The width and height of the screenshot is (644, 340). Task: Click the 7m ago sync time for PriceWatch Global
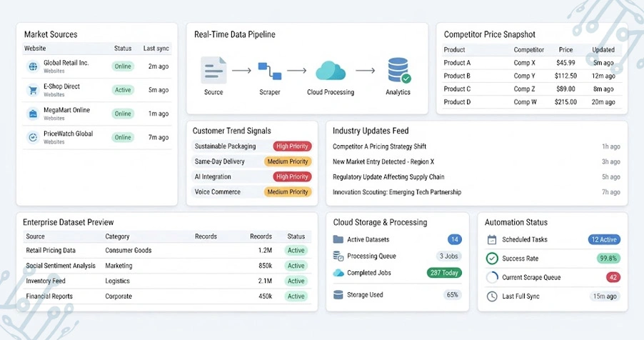(x=159, y=137)
